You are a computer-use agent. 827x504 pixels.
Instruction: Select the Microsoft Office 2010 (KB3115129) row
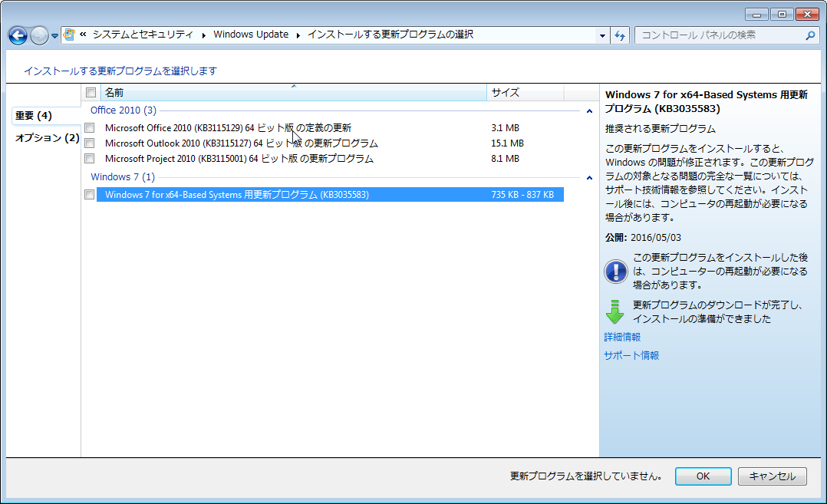(x=330, y=127)
